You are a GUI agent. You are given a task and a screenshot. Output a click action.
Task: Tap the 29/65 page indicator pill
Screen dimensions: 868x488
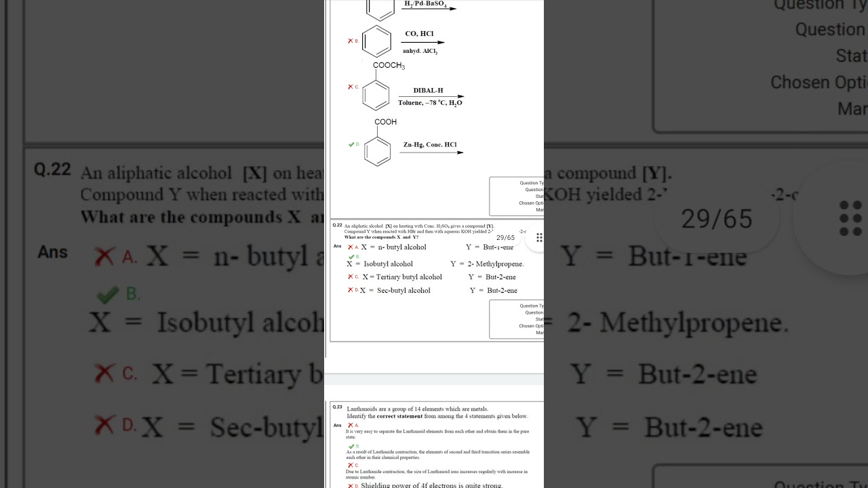pos(505,238)
